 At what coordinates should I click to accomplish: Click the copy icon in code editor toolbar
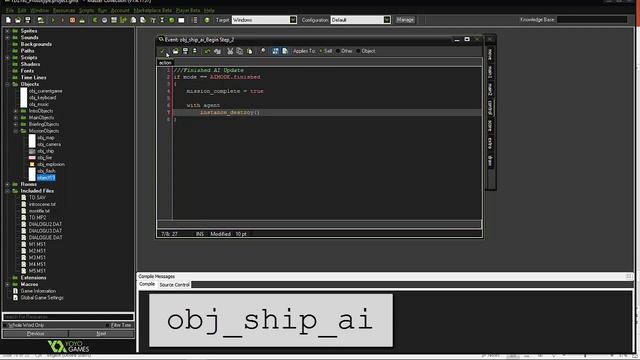coord(240,51)
